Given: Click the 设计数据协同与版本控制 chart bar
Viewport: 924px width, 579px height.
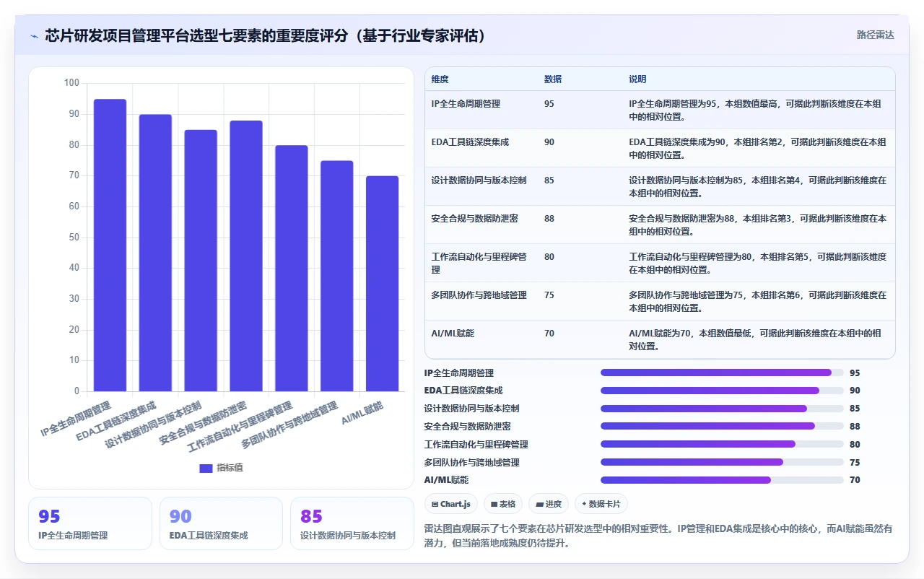Looking at the screenshot, I should 201,261.
